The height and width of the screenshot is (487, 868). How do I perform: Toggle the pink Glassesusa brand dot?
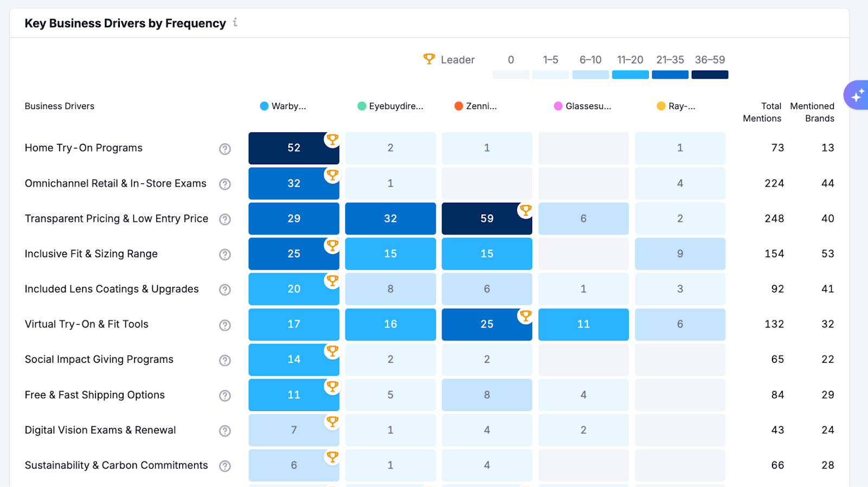click(x=557, y=106)
